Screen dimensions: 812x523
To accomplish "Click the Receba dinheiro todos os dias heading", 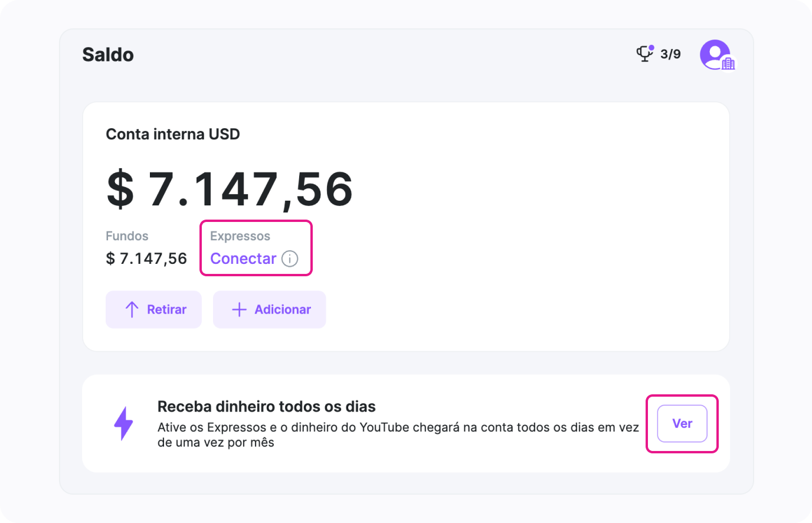I will click(266, 407).
